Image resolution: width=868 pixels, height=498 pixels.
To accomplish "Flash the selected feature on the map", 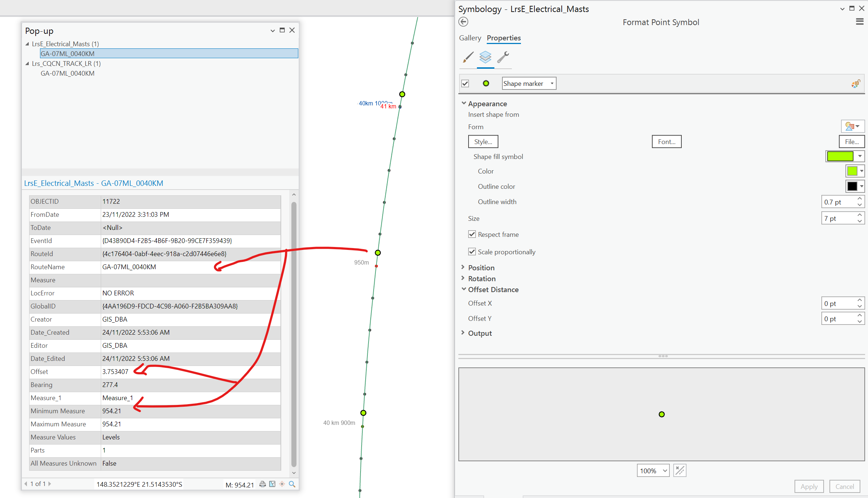I will point(282,485).
